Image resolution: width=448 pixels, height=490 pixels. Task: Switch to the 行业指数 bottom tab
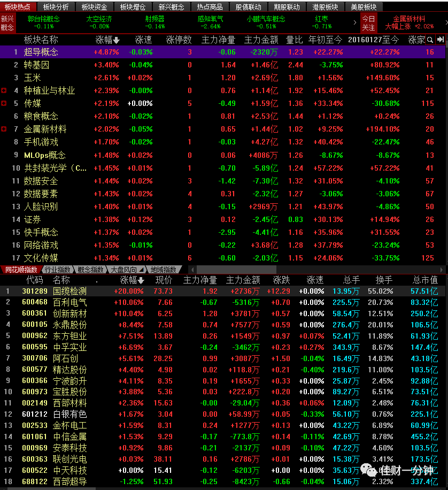(x=58, y=270)
